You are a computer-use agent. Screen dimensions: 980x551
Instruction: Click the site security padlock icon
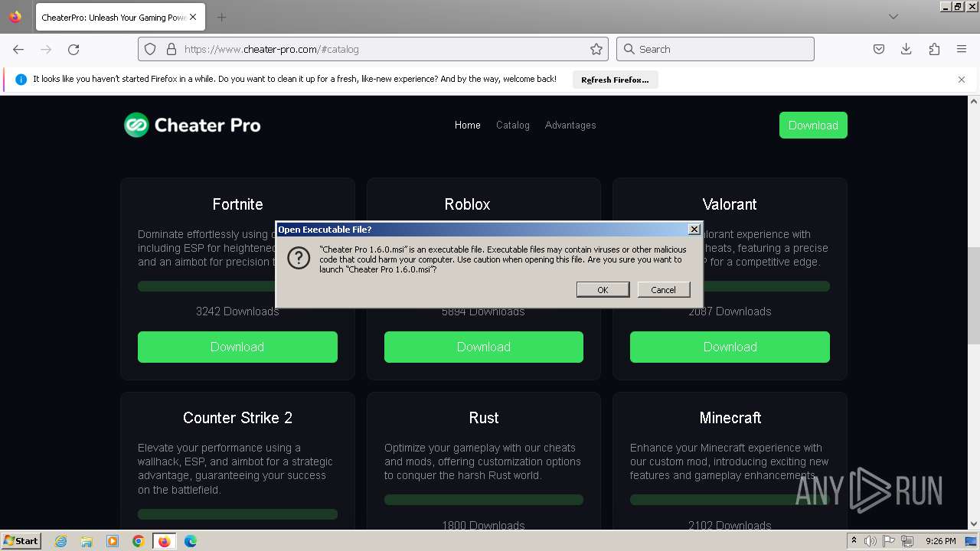171,49
